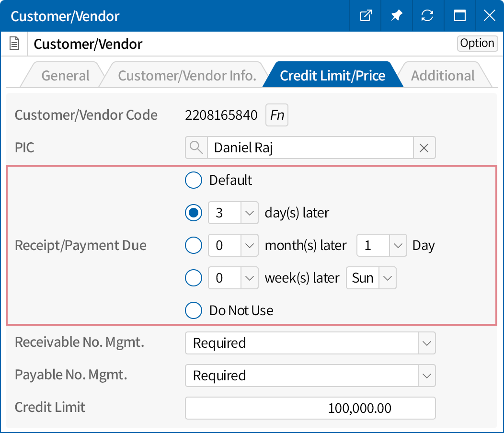The height and width of the screenshot is (433, 504).
Task: Pin the Customer/Vendor window
Action: [396, 16]
